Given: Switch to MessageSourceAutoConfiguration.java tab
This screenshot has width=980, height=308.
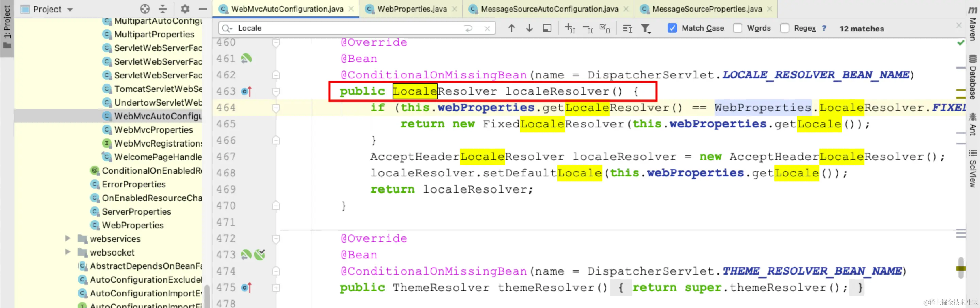Looking at the screenshot, I should tap(549, 9).
